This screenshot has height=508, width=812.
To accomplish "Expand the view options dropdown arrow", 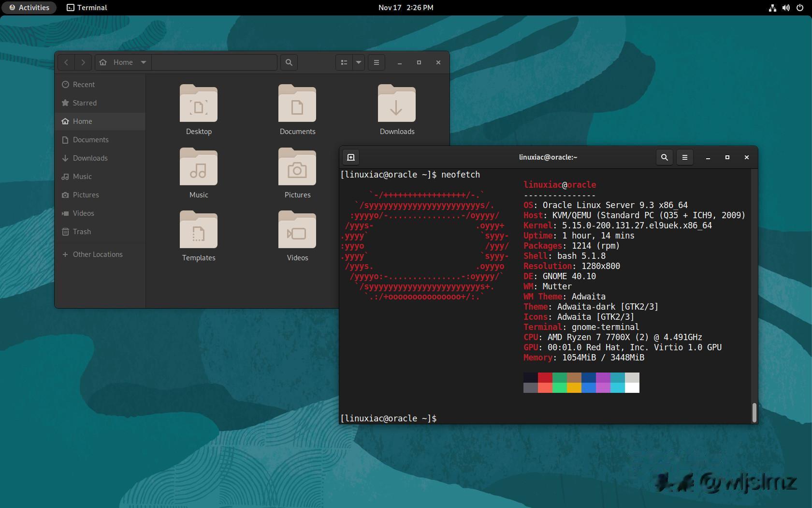I will click(359, 62).
